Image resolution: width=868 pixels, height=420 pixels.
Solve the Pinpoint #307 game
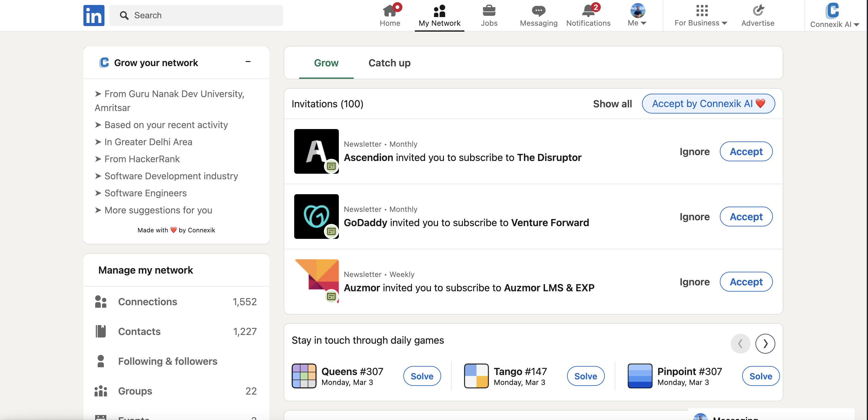[x=760, y=376]
